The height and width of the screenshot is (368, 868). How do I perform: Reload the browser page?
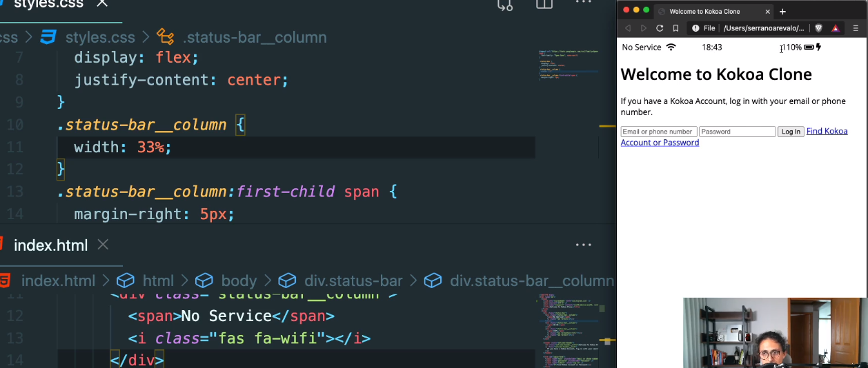(660, 28)
